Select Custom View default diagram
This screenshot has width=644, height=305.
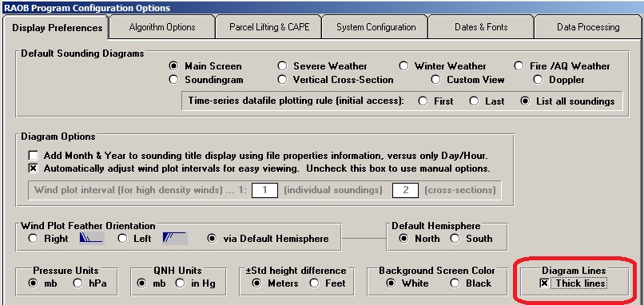[435, 80]
